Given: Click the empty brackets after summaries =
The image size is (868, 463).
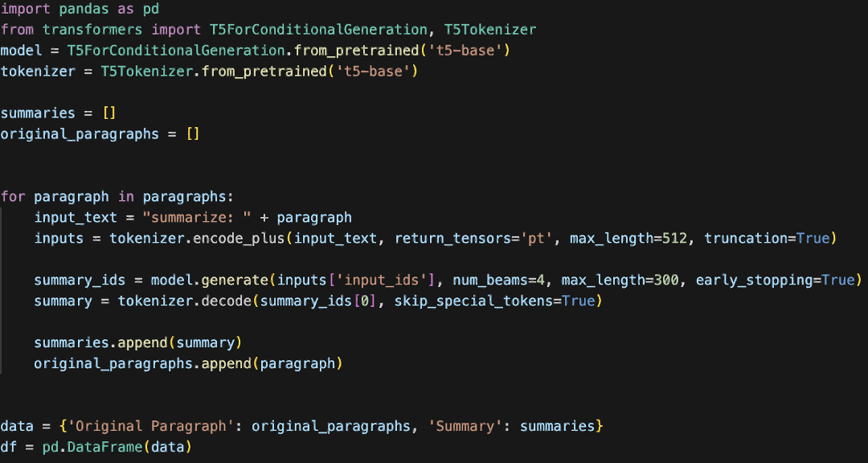Looking at the screenshot, I should pyautogui.click(x=108, y=113).
